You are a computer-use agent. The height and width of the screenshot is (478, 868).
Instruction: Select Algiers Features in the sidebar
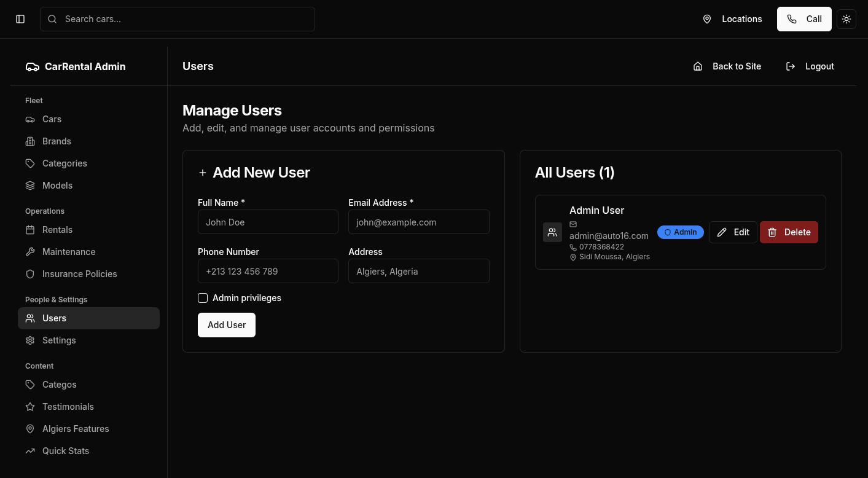tap(88, 429)
